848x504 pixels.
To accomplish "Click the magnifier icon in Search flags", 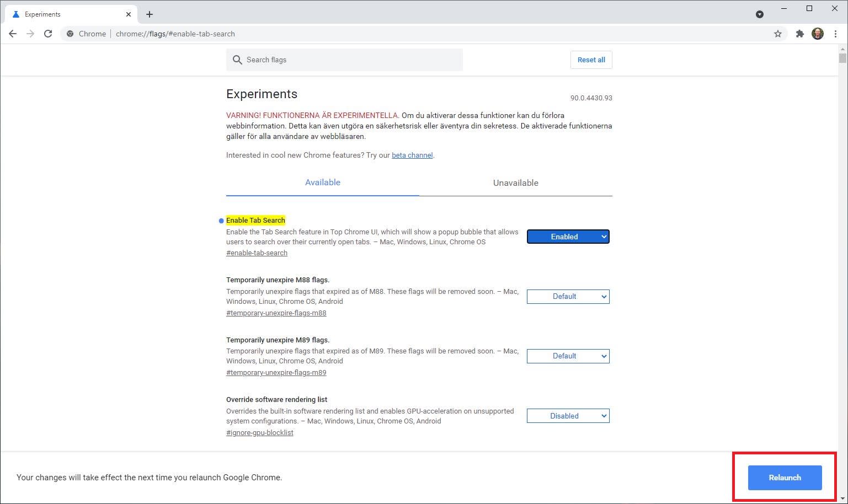I will pos(237,60).
